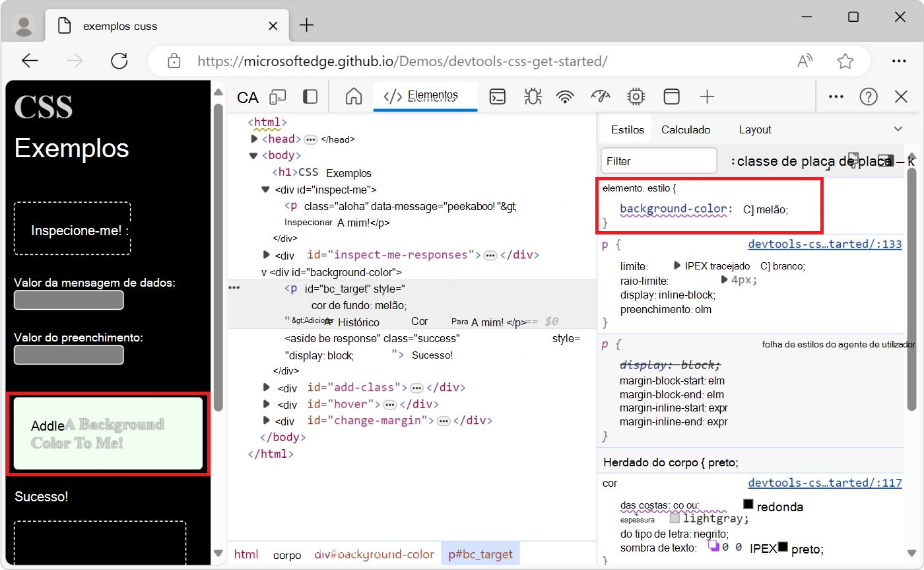Open the Console drawer icon
Screen dimensions: 924x570
tap(498, 96)
